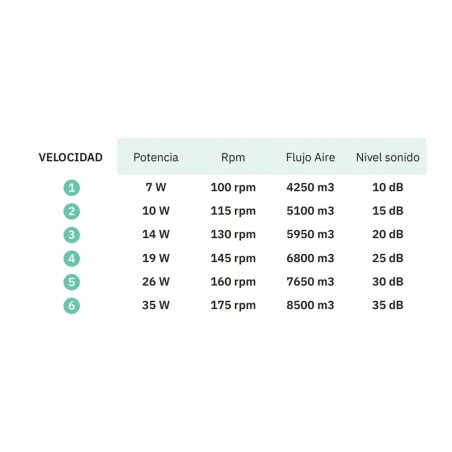Select the 6800 m3 airflow value

pyautogui.click(x=310, y=258)
